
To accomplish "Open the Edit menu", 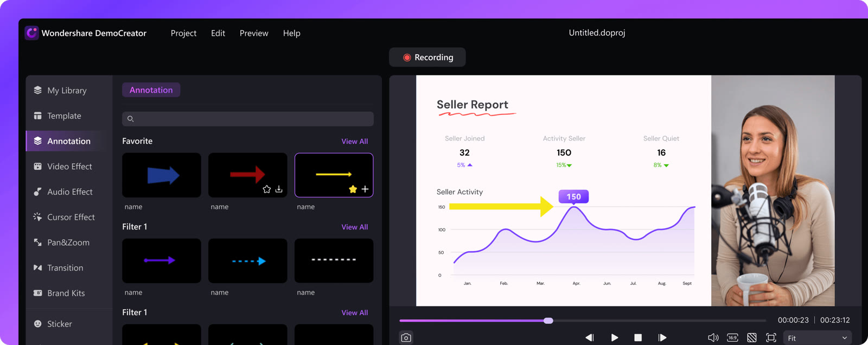I will (218, 33).
